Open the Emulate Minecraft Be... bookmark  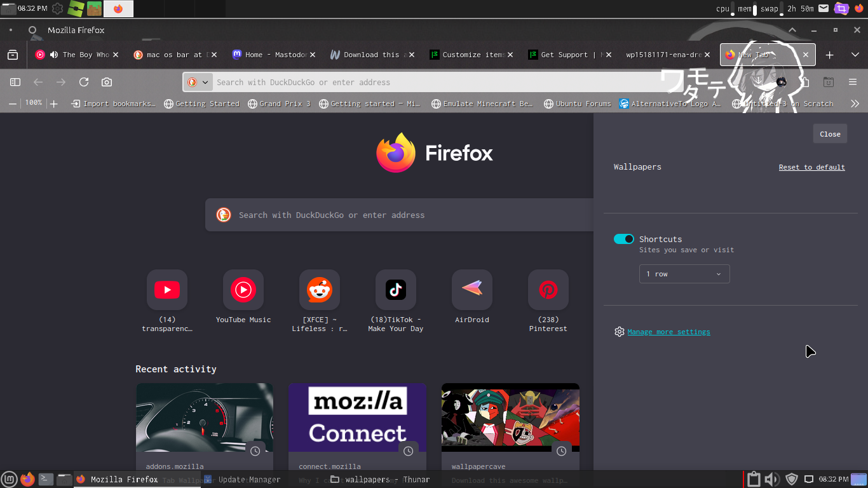pyautogui.click(x=482, y=104)
